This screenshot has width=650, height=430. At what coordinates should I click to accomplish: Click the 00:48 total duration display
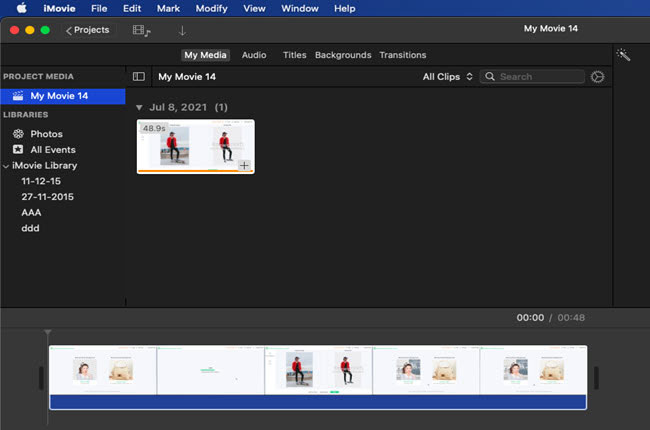click(571, 318)
